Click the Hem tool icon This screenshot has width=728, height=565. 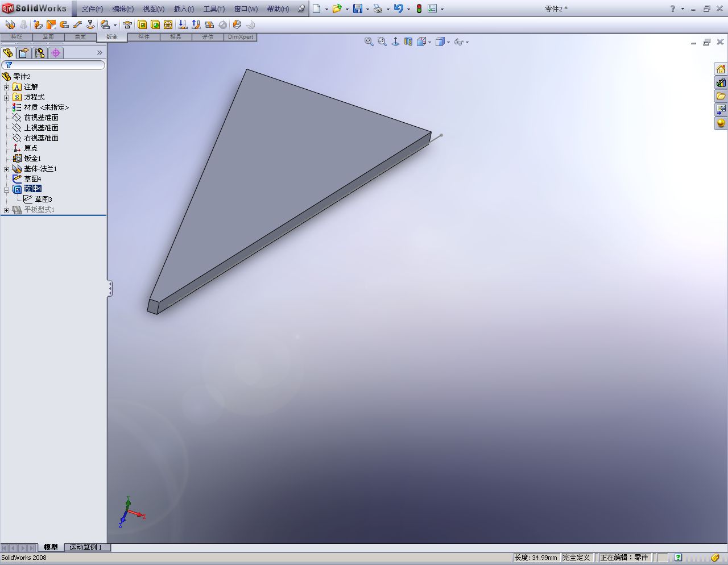64,24
